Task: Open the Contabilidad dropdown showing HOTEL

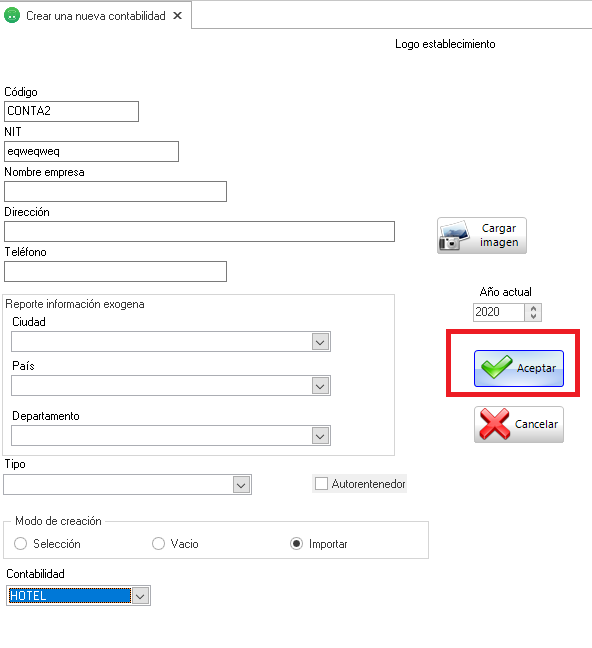Action: tap(141, 596)
